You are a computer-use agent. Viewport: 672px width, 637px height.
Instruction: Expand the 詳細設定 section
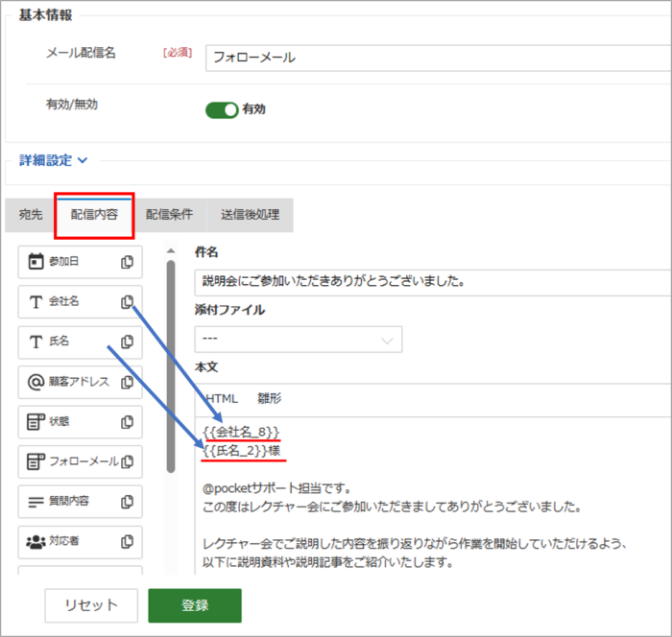[53, 160]
